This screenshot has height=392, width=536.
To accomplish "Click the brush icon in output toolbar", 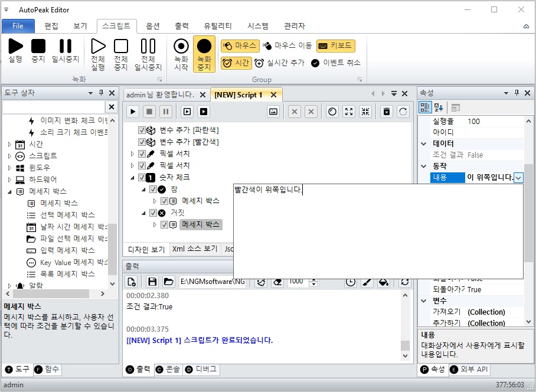I will coord(367,282).
